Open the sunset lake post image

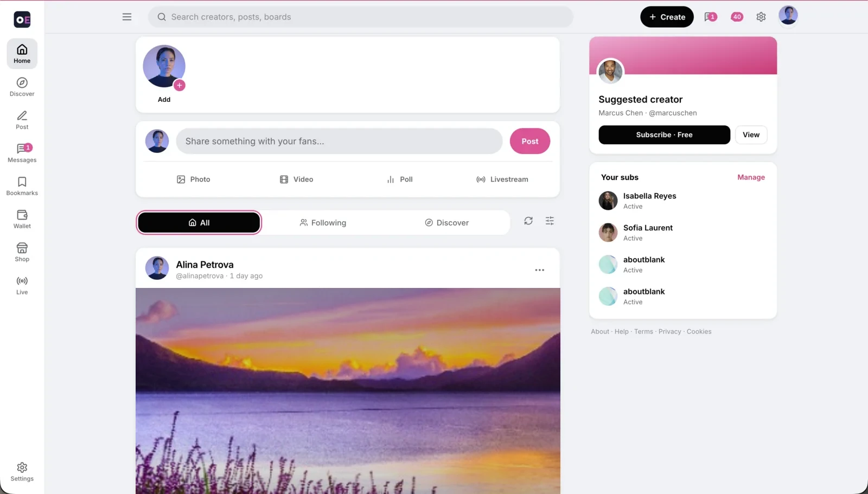348,391
